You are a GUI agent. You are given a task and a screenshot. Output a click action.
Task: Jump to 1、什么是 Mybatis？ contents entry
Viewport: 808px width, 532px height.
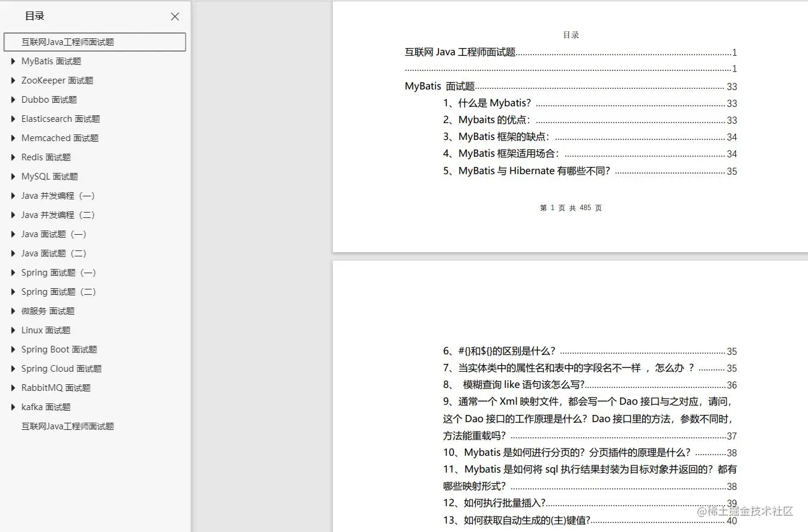point(590,103)
